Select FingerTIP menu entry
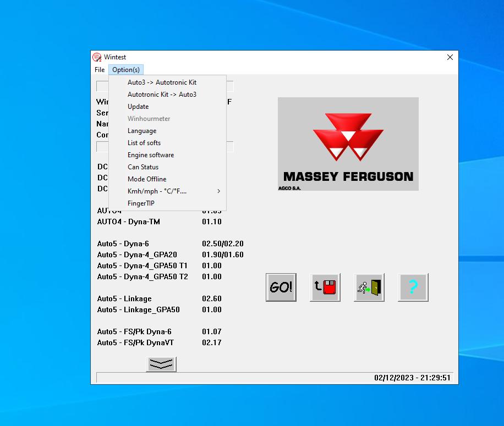The width and height of the screenshot is (504, 426). [x=167, y=203]
